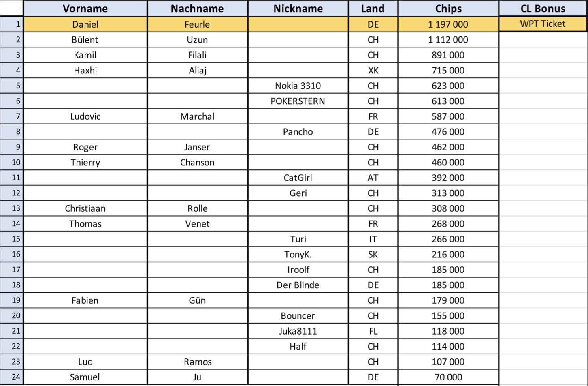Click the CL Bonus column header
Viewport: 588px width, 386px height.
[x=543, y=9]
